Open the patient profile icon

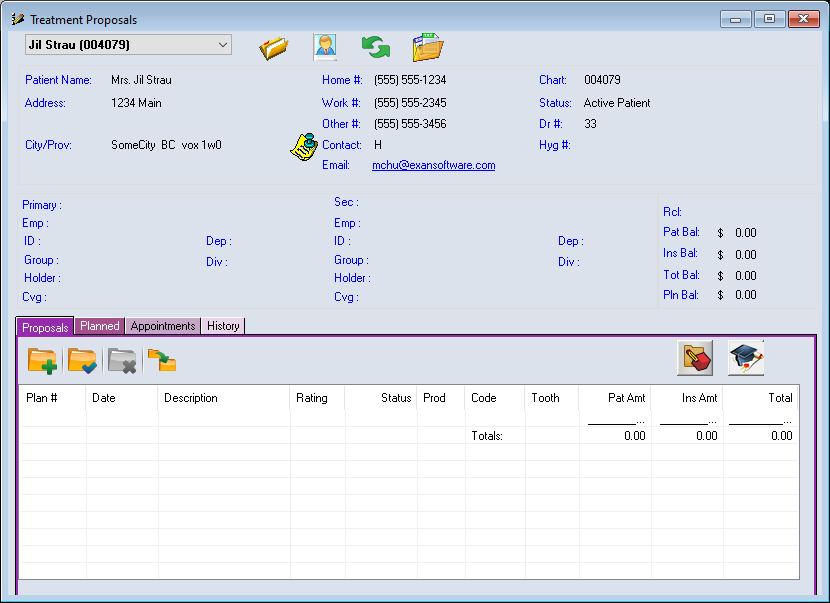pos(325,47)
